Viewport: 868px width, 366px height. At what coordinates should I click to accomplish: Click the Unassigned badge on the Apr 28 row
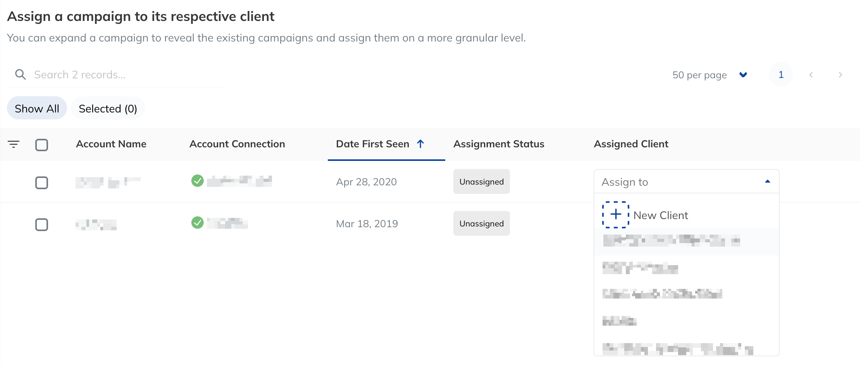click(x=481, y=181)
